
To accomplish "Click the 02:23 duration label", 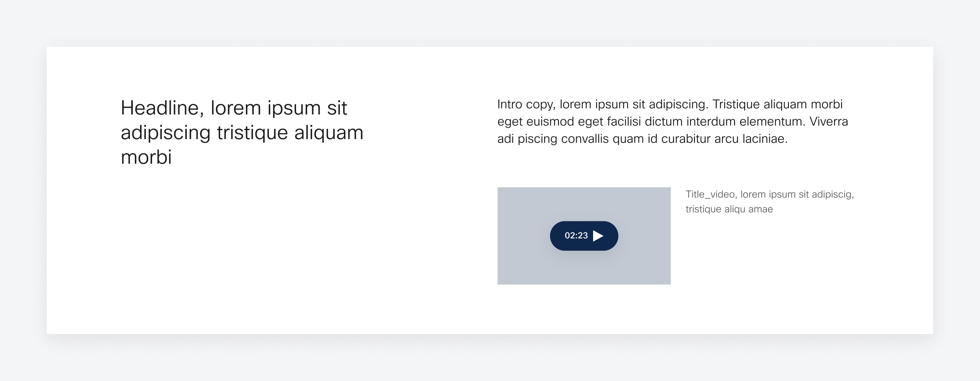I will (x=576, y=236).
